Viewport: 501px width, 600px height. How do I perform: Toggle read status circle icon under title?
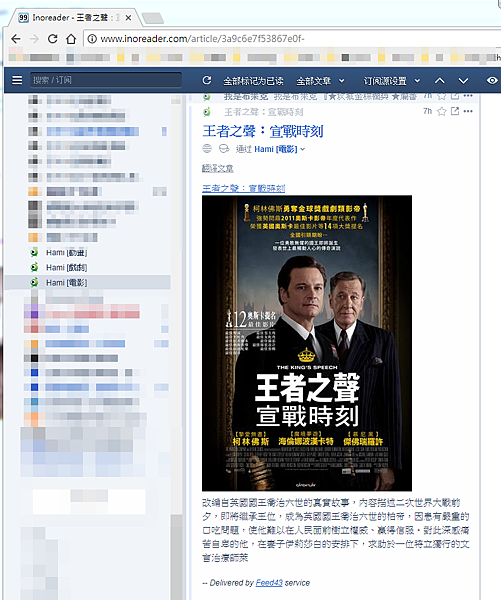click(207, 148)
